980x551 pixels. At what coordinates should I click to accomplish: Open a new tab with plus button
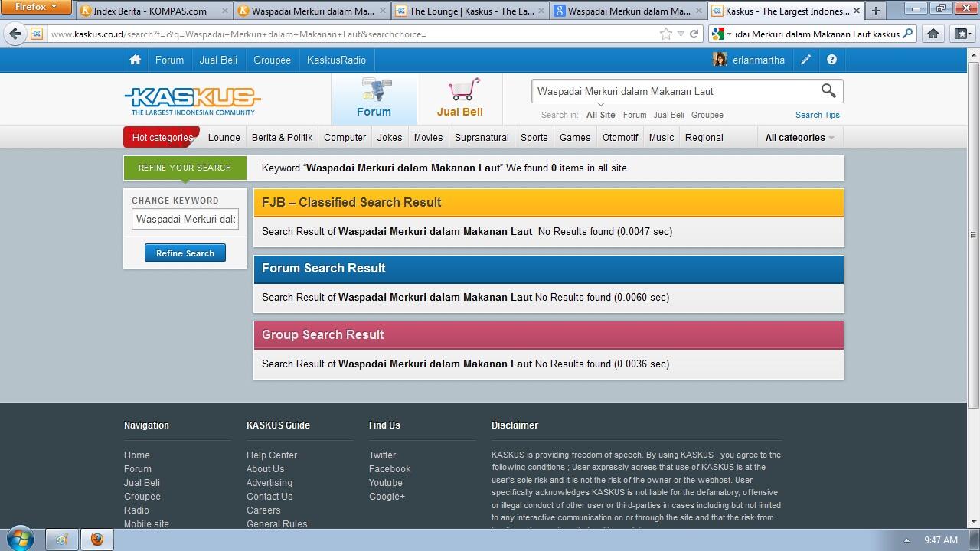(x=875, y=11)
